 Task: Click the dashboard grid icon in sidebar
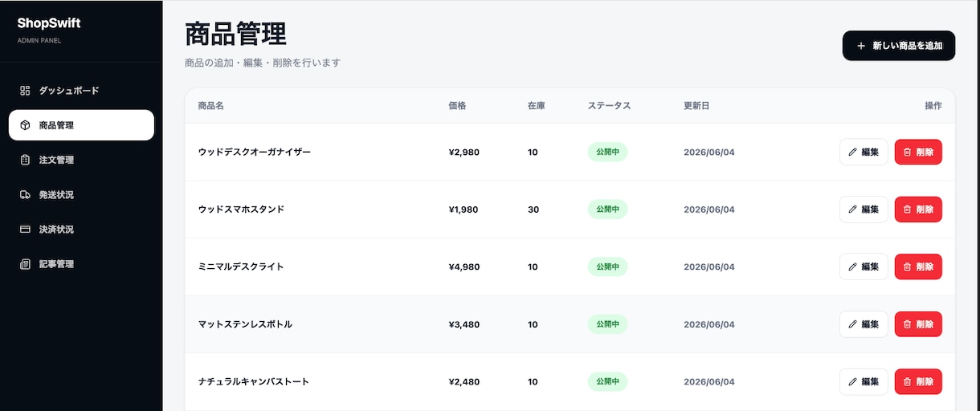25,91
